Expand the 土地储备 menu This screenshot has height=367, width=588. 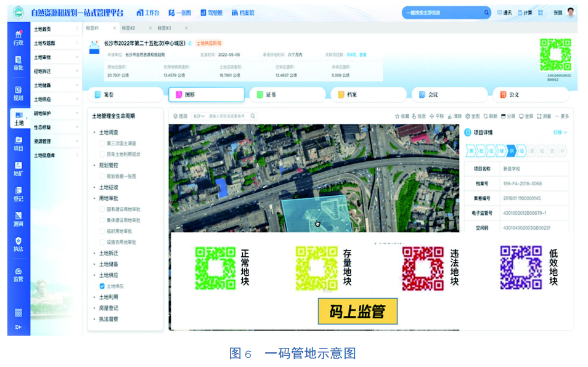[x=56, y=86]
